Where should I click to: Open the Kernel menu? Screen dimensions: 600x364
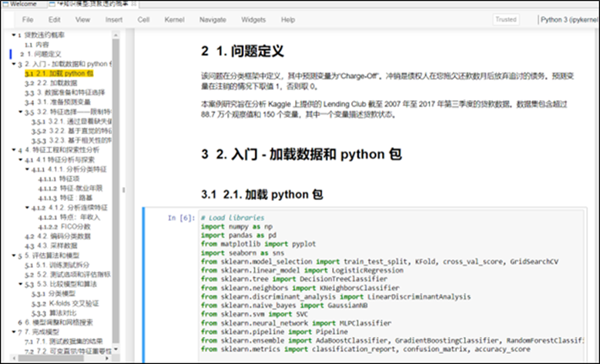[174, 19]
